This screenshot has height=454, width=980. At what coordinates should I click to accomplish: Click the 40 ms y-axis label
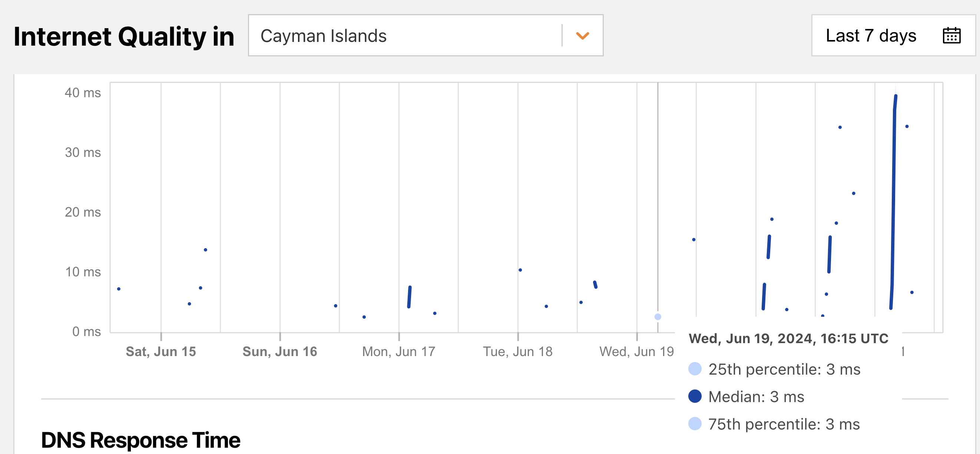coord(83,93)
